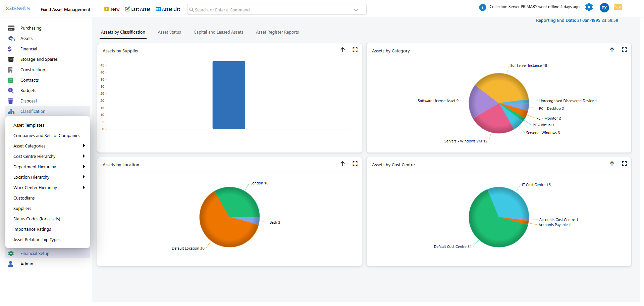Open the settings gear
The height and width of the screenshot is (306, 644).
pos(589,7)
